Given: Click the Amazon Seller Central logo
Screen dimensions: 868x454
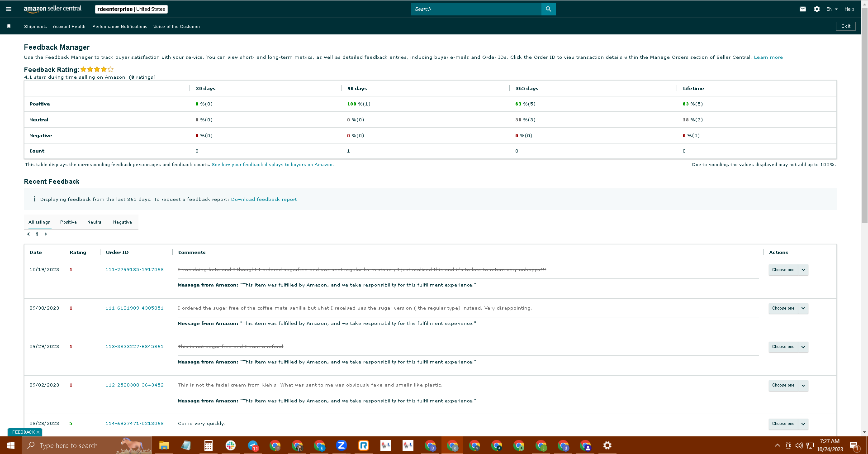Looking at the screenshot, I should (x=52, y=9).
